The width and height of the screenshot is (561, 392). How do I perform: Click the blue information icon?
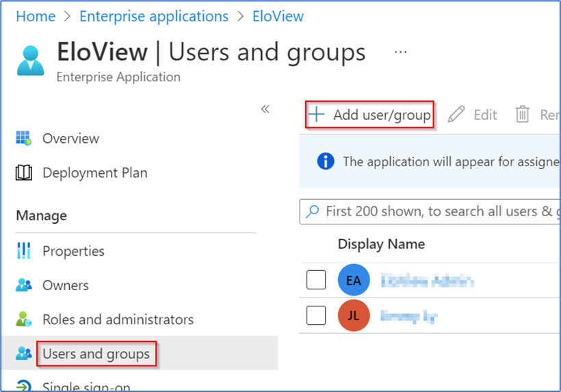coord(326,161)
